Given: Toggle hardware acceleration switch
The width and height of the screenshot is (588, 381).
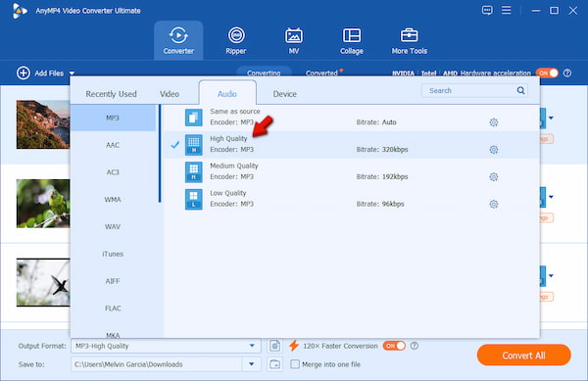Looking at the screenshot, I should (x=547, y=73).
